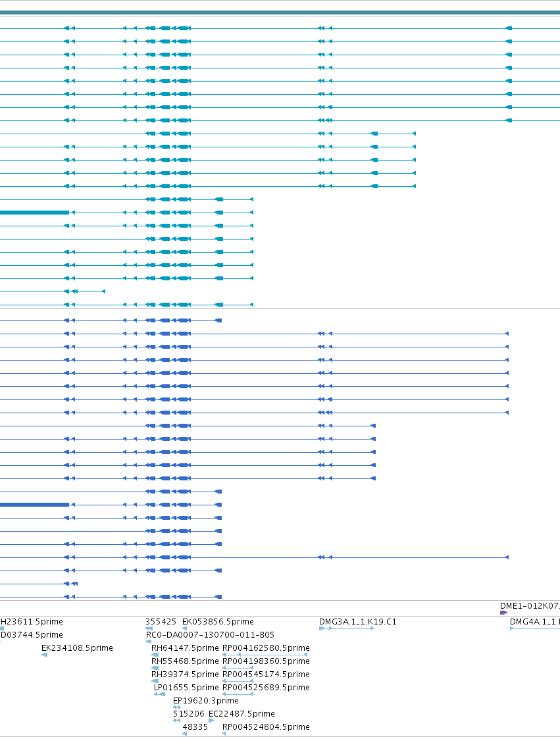
Task: Click the purple feature glyph under DME1-012K07
Action: click(503, 613)
